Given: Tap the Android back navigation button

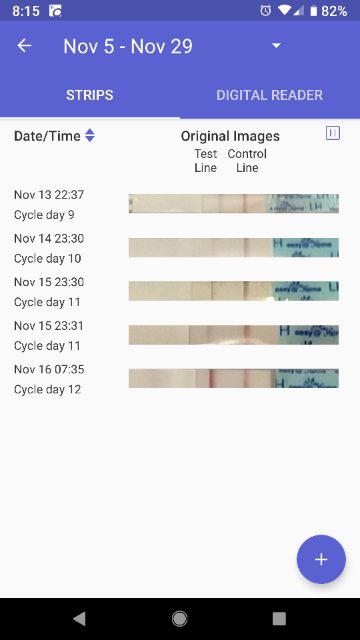Looking at the screenshot, I should point(79,619).
